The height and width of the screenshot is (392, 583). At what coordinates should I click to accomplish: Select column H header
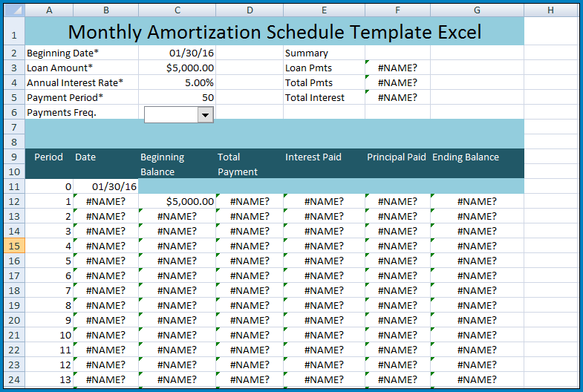click(x=550, y=10)
